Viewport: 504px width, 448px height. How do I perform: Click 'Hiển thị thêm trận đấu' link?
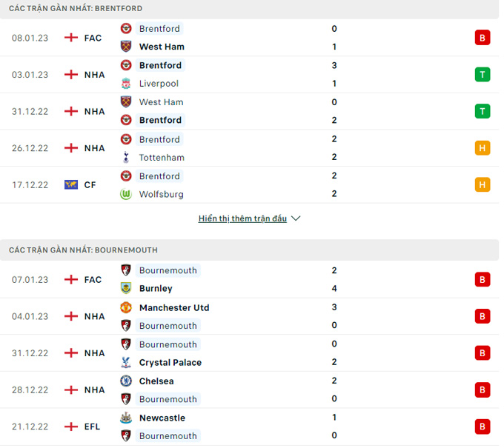242,218
